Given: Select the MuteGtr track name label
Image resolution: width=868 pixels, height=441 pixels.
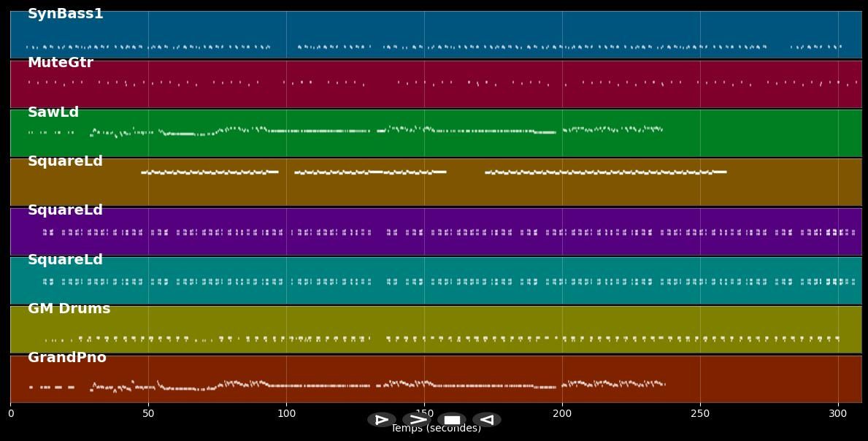Looking at the screenshot, I should pyautogui.click(x=60, y=63).
